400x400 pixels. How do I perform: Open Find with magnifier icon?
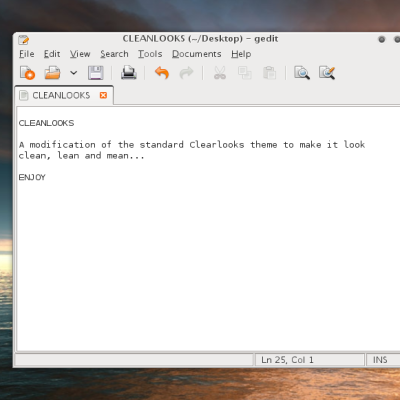pyautogui.click(x=302, y=73)
